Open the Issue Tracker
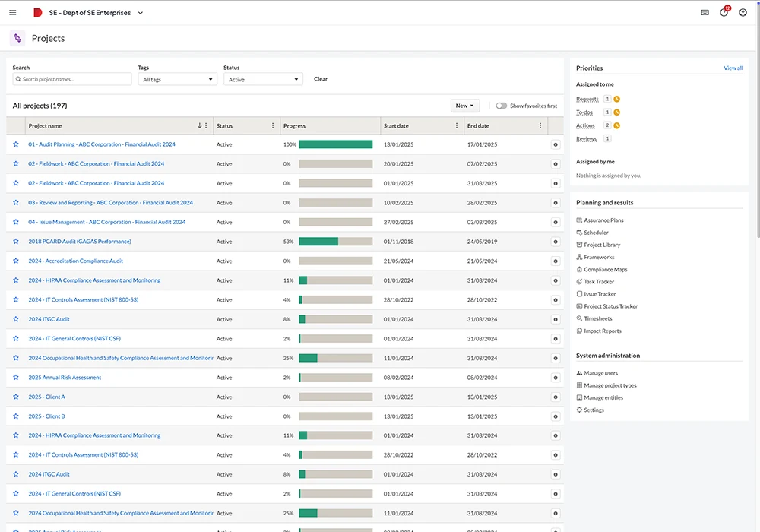The image size is (760, 532). click(600, 293)
